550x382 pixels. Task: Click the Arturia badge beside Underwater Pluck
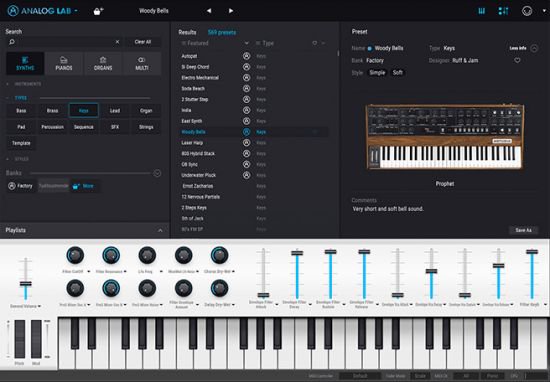(x=247, y=175)
